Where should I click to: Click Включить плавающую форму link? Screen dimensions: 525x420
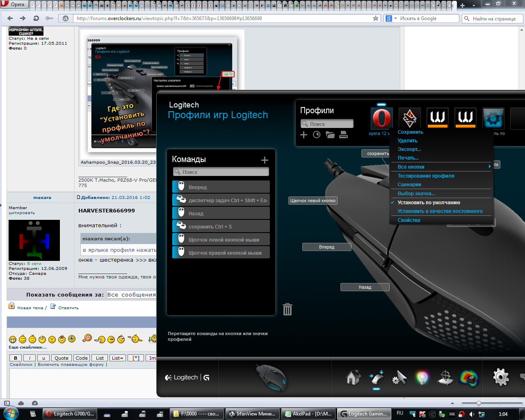71,364
